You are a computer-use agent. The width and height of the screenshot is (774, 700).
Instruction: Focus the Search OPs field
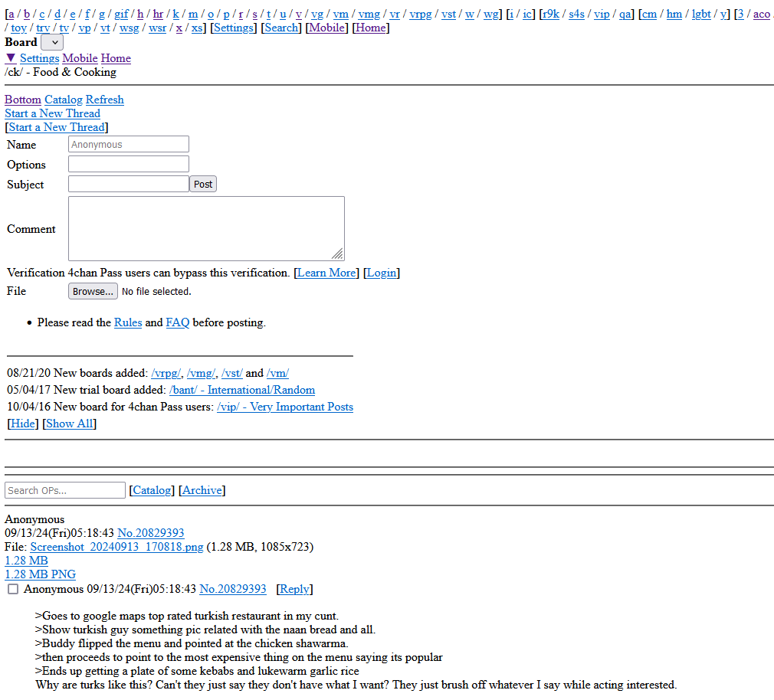(x=65, y=490)
